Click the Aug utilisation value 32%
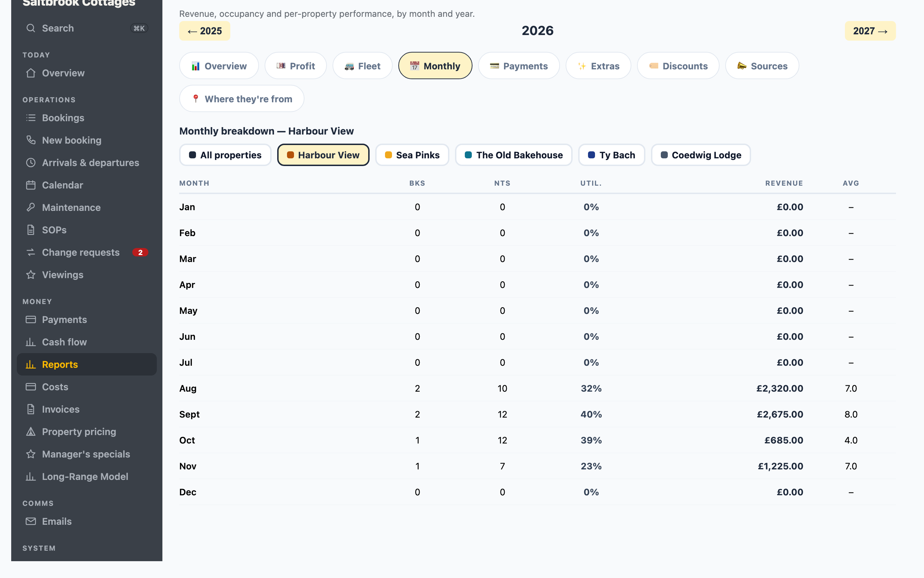Viewport: 924px width, 578px height. pos(591,388)
